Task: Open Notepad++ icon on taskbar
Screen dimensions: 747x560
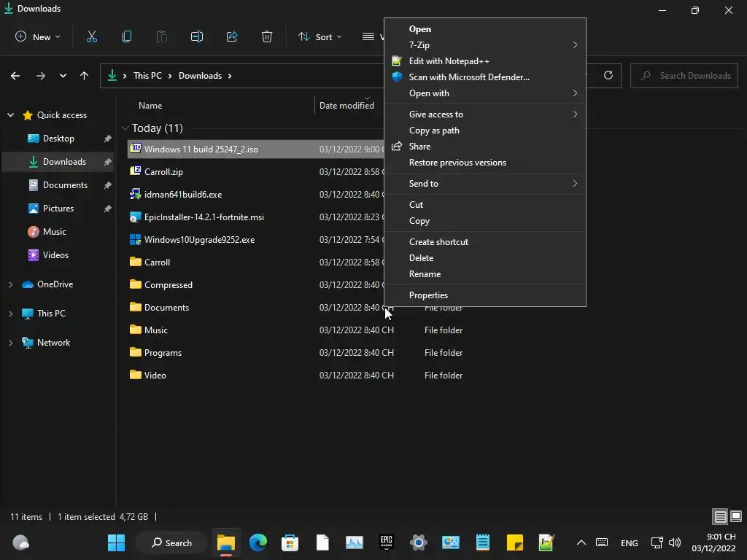Action: click(546, 542)
